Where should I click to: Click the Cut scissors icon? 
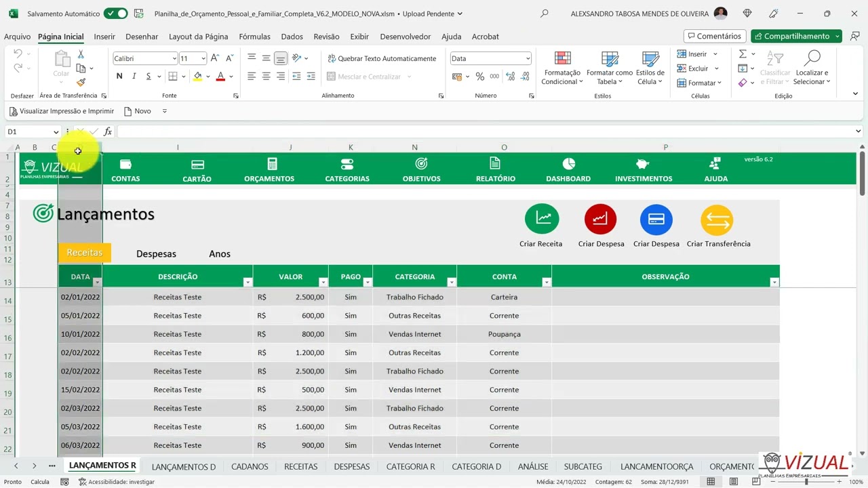click(81, 54)
